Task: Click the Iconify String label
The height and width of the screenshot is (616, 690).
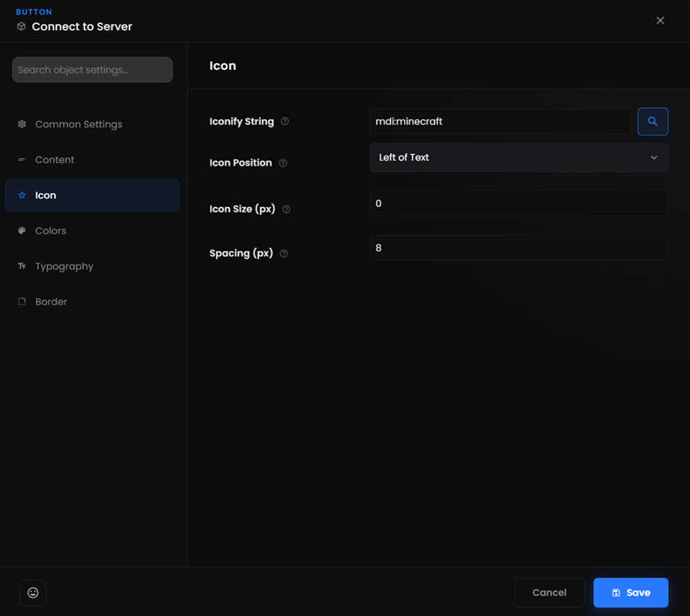Action: (x=241, y=121)
